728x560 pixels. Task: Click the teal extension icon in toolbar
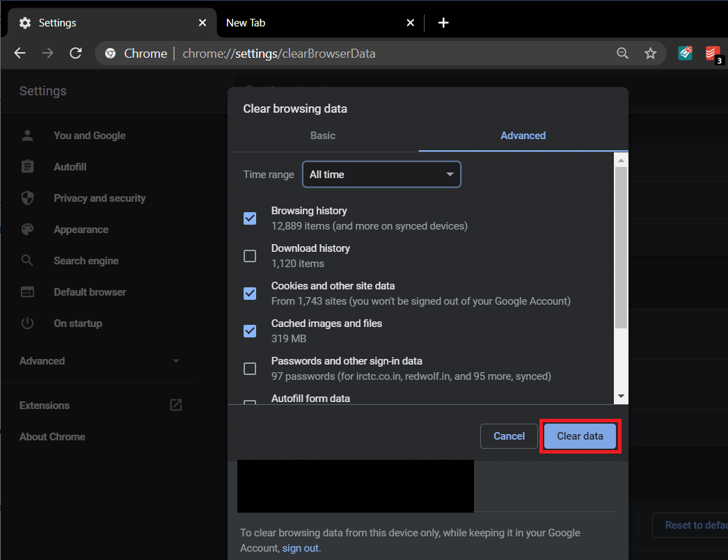[686, 54]
